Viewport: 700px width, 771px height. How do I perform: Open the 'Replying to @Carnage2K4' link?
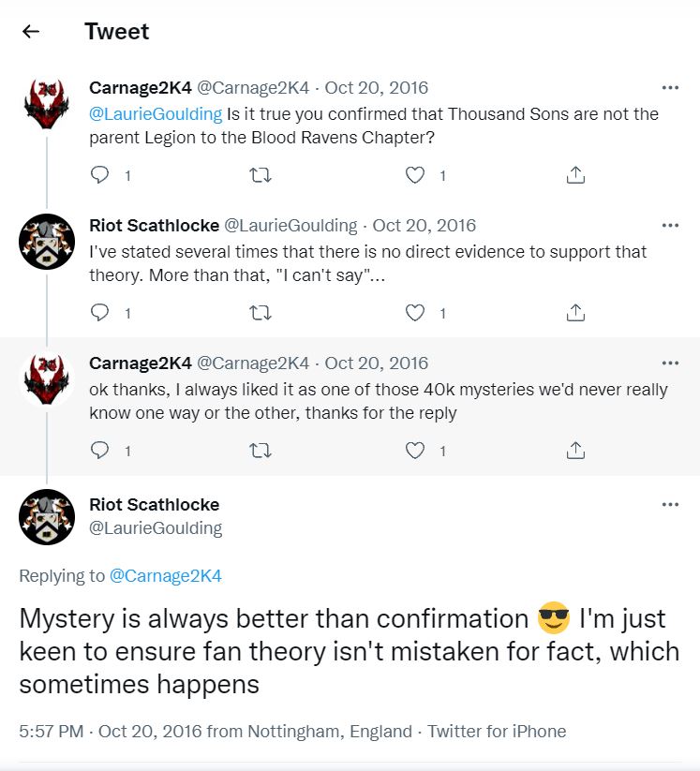(x=166, y=576)
